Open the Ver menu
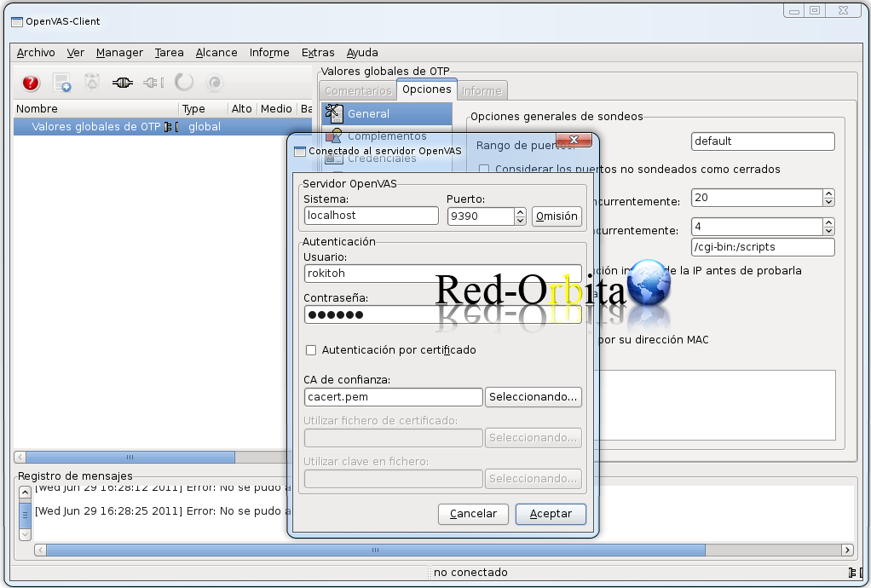The image size is (871, 588). pyautogui.click(x=76, y=53)
